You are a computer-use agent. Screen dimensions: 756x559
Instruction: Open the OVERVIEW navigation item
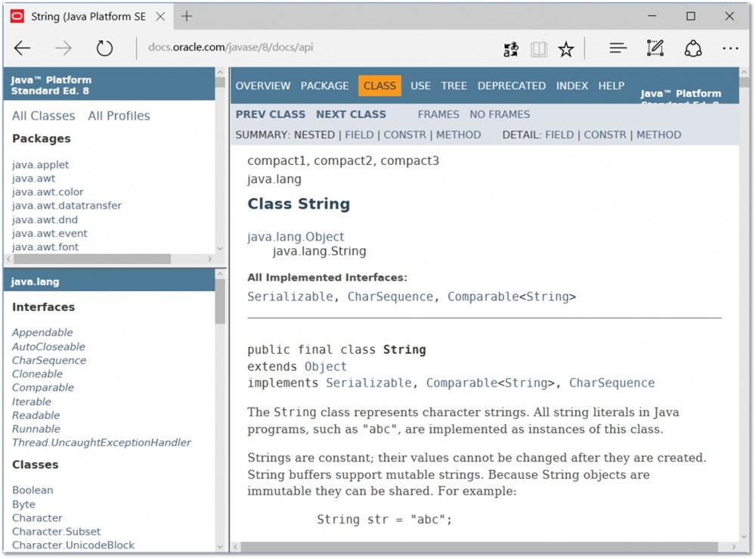(x=263, y=85)
